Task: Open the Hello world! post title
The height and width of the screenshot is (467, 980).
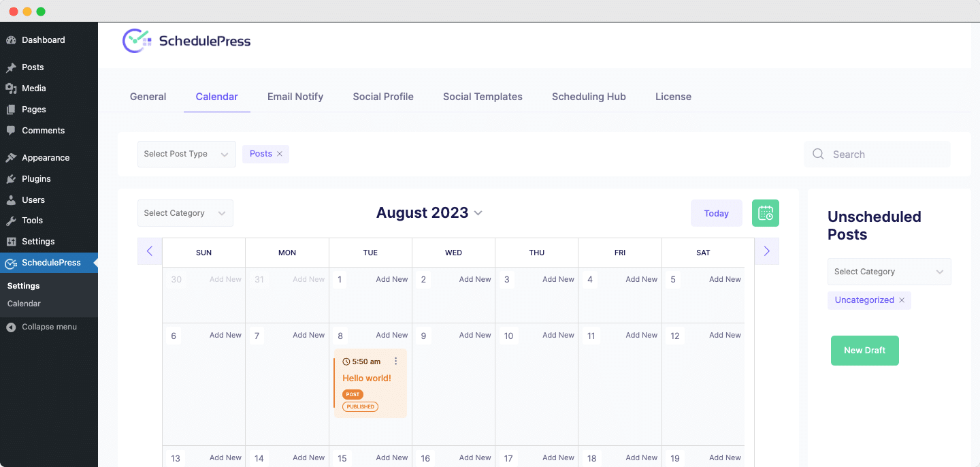Action: pos(367,378)
